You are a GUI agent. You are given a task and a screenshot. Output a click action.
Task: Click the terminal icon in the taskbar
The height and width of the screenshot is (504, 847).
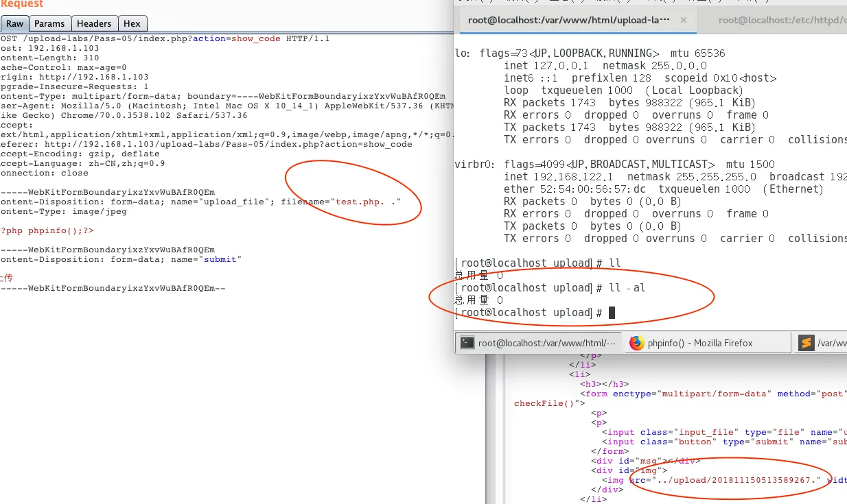[x=467, y=343]
